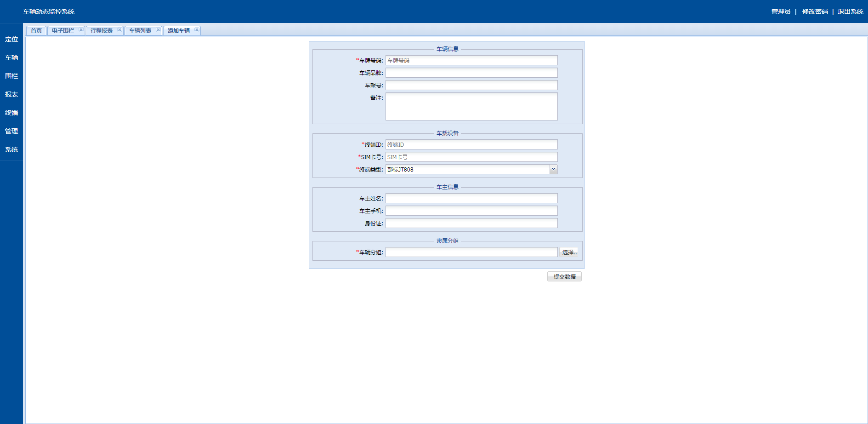Close the 行程报表 tab
Screen dimensions: 868x424
[x=119, y=30]
